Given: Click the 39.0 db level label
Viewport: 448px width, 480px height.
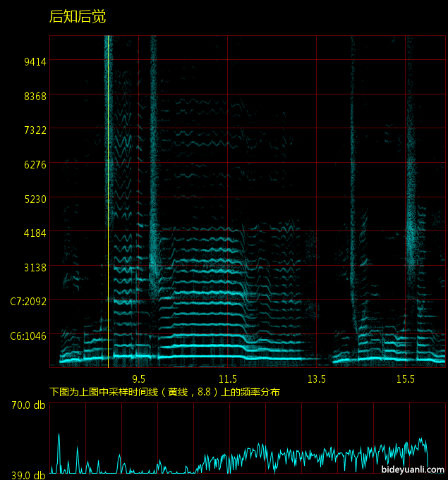Looking at the screenshot, I should click(x=29, y=475).
